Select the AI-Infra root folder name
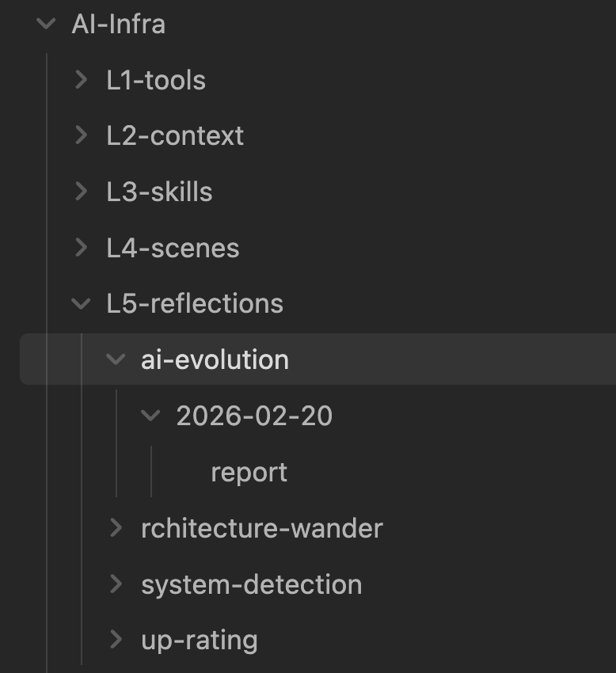Image resolution: width=616 pixels, height=673 pixels. (x=118, y=24)
